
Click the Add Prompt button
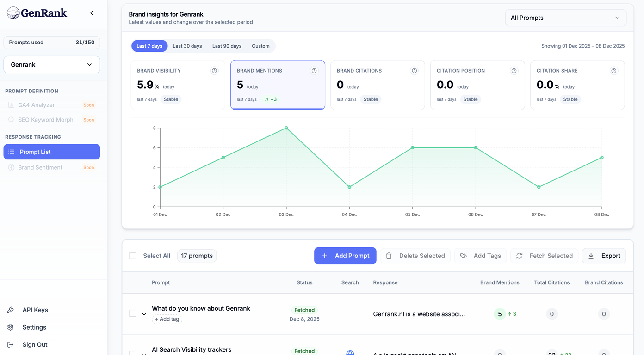click(x=345, y=256)
